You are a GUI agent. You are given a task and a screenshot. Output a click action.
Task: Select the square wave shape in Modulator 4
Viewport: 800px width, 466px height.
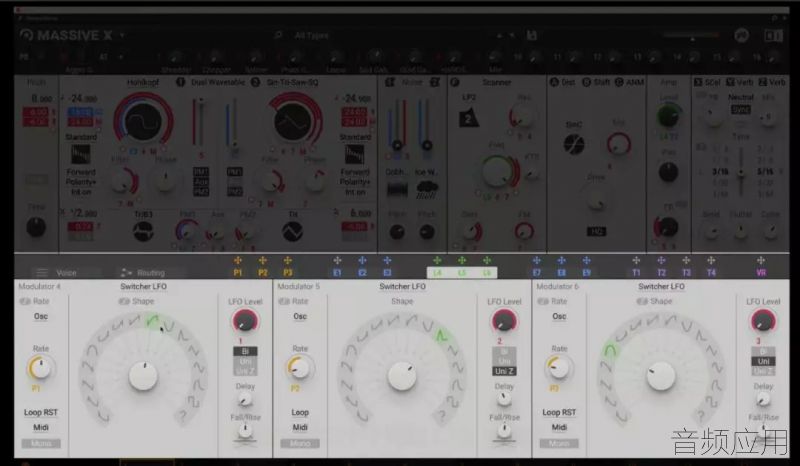pos(193,401)
